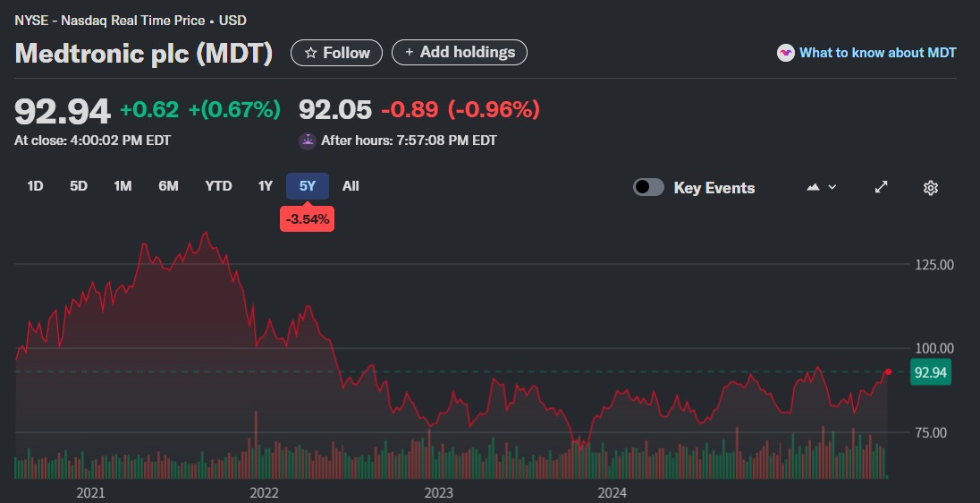Image resolution: width=980 pixels, height=503 pixels.
Task: Click the red endpoint dot on price line
Action: 888,371
